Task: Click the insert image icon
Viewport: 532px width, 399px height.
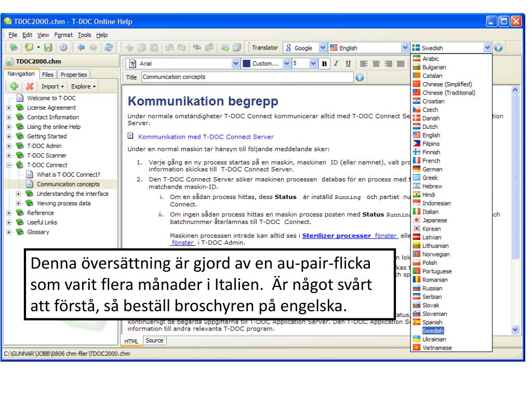Action: coord(224,47)
